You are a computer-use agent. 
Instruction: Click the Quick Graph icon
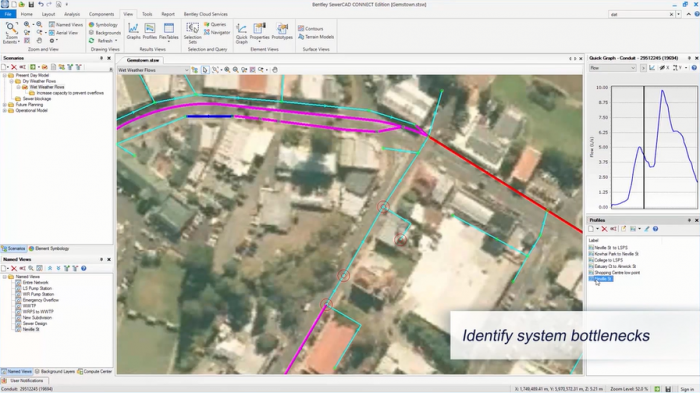[242, 33]
